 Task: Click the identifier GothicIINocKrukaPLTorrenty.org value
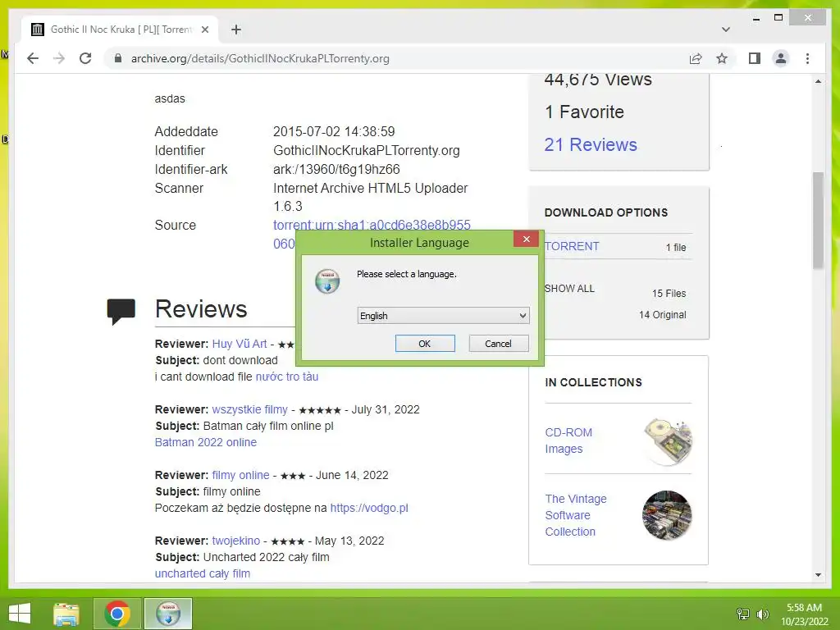[x=367, y=151]
